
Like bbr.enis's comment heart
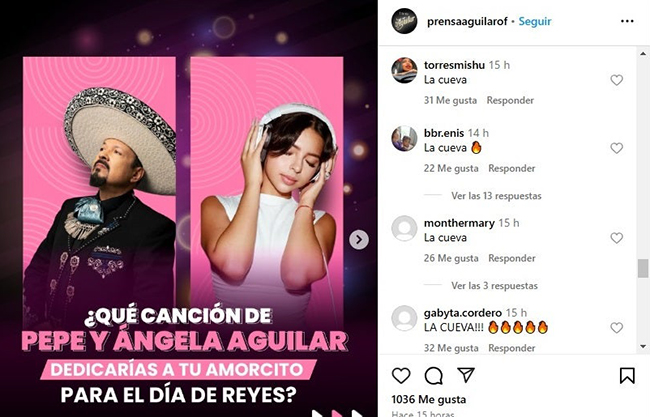coord(616,148)
